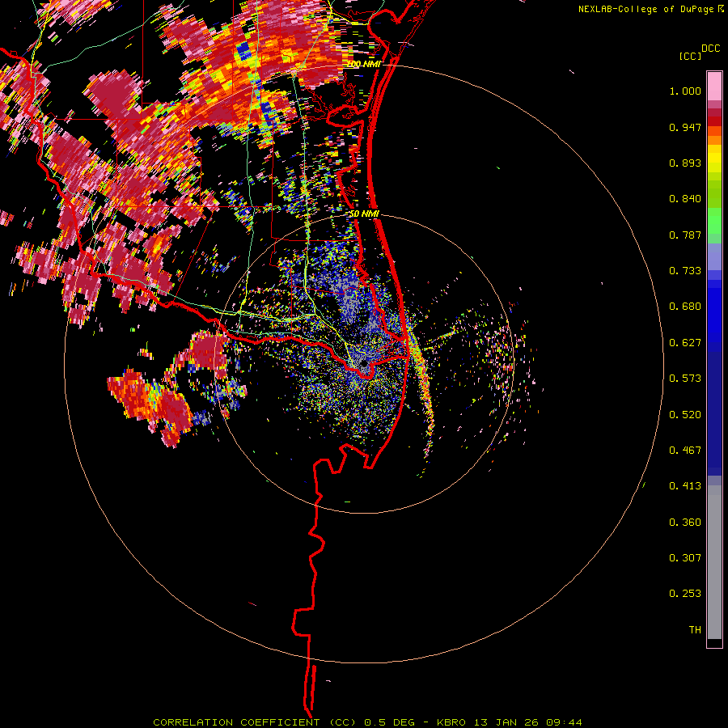Select the 0.573 scale value
Image resolution: width=728 pixels, height=728 pixels.
685,379
